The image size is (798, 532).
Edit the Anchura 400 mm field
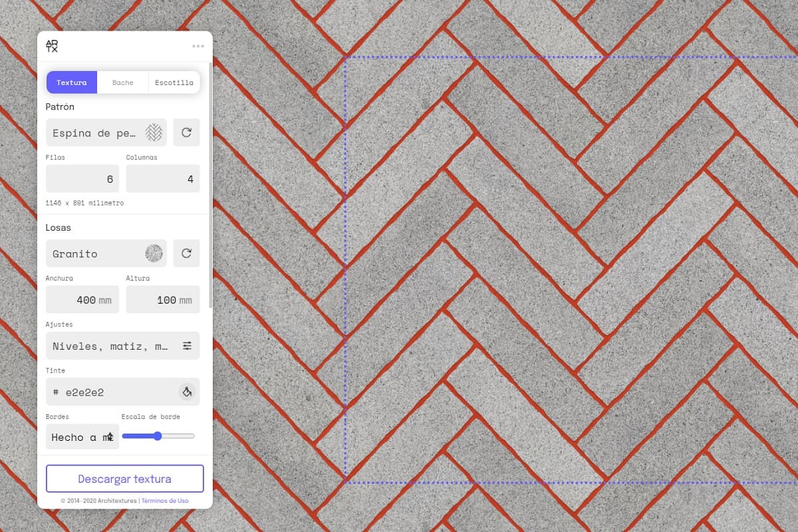coord(82,300)
